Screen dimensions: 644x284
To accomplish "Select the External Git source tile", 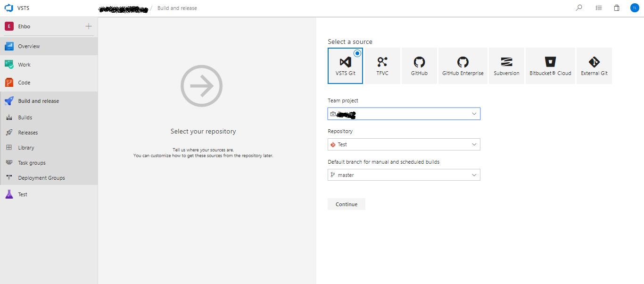I will pyautogui.click(x=594, y=66).
